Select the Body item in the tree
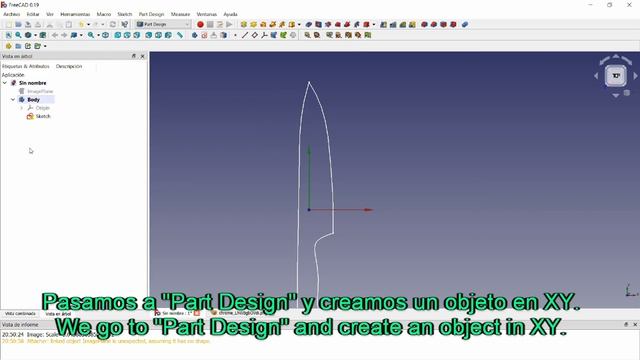 pos(33,100)
